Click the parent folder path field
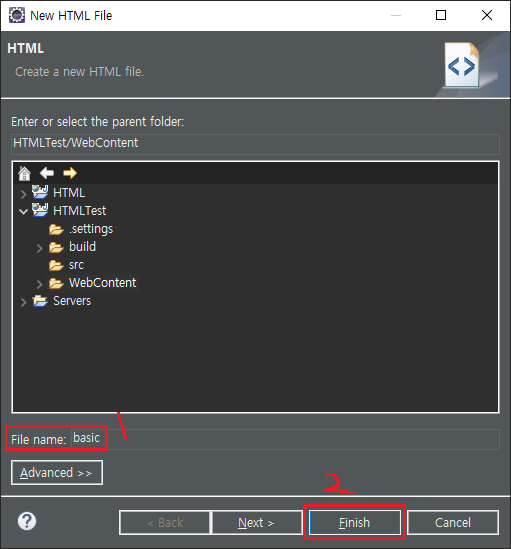Screen dimensions: 511x549 click(x=255, y=144)
